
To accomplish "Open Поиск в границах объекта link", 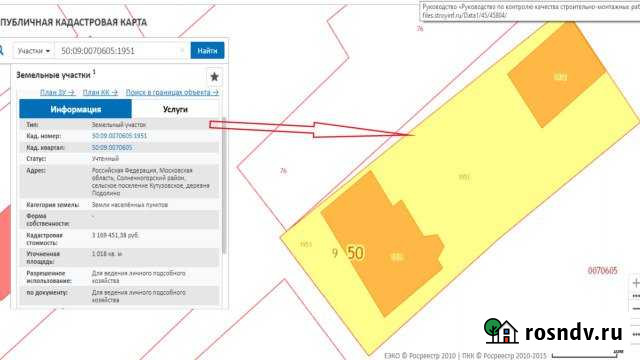I will (x=172, y=93).
